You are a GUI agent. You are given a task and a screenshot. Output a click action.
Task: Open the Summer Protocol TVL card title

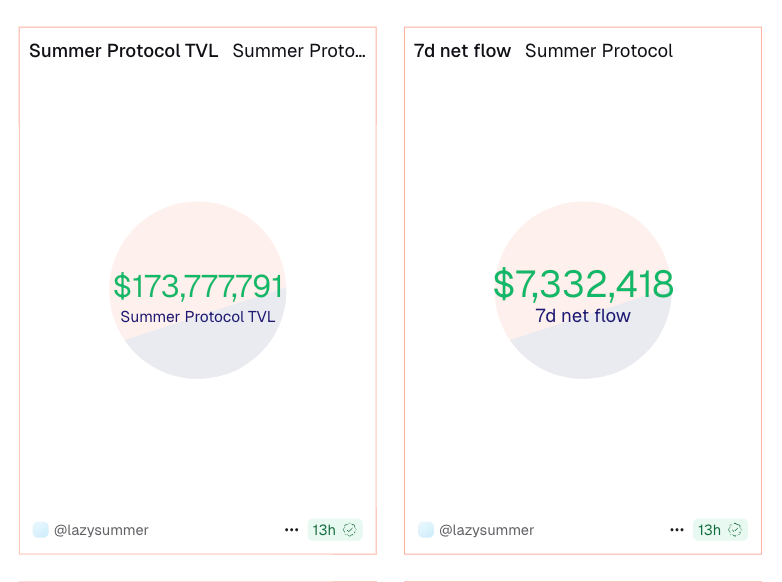click(x=123, y=51)
